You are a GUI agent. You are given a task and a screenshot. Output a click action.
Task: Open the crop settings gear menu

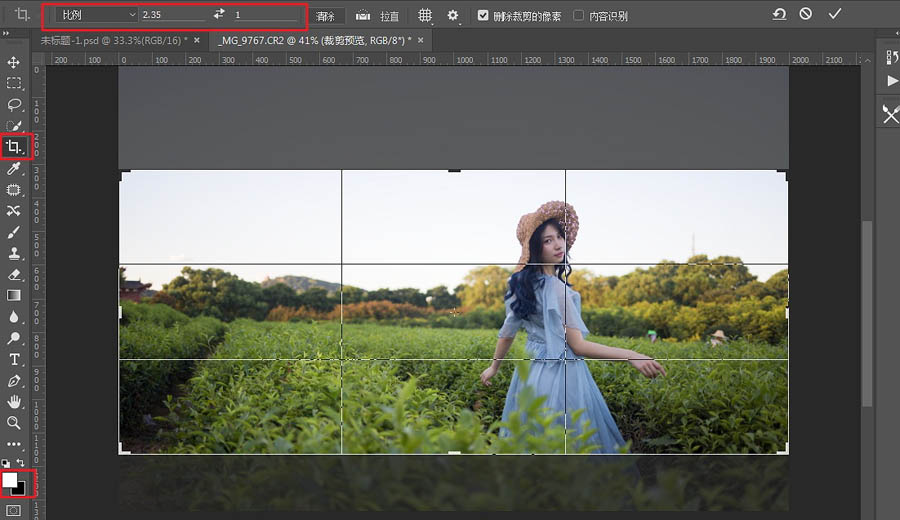click(x=453, y=16)
